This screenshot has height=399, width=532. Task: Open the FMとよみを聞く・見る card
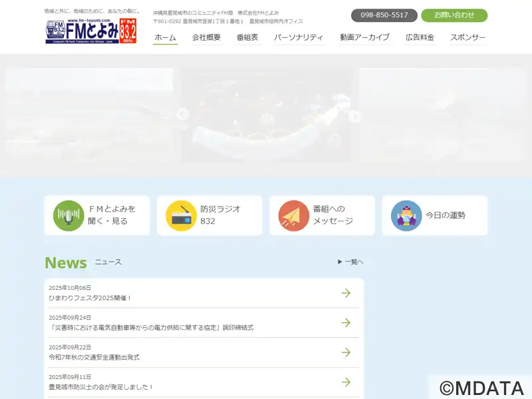[97, 215]
